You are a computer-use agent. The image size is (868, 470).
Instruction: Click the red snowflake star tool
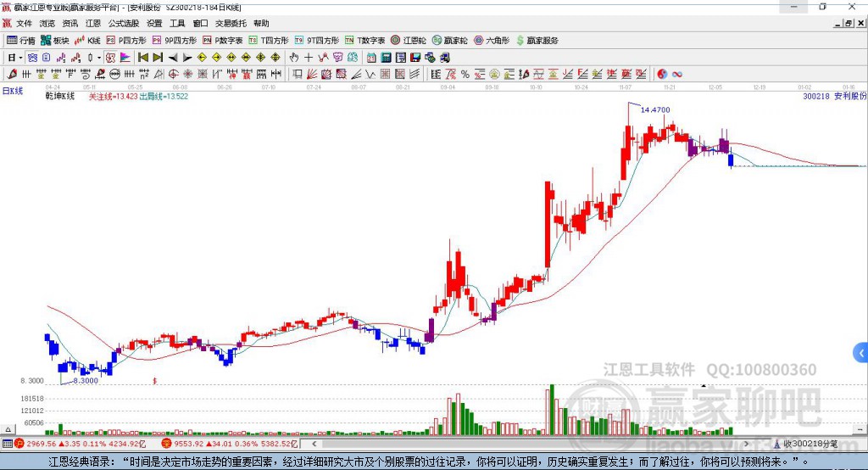click(187, 74)
